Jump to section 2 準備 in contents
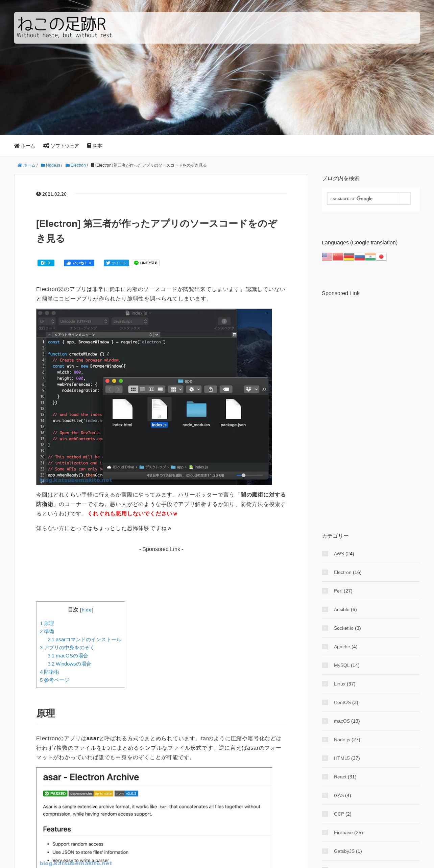This screenshot has width=434, height=868. pos(47,631)
